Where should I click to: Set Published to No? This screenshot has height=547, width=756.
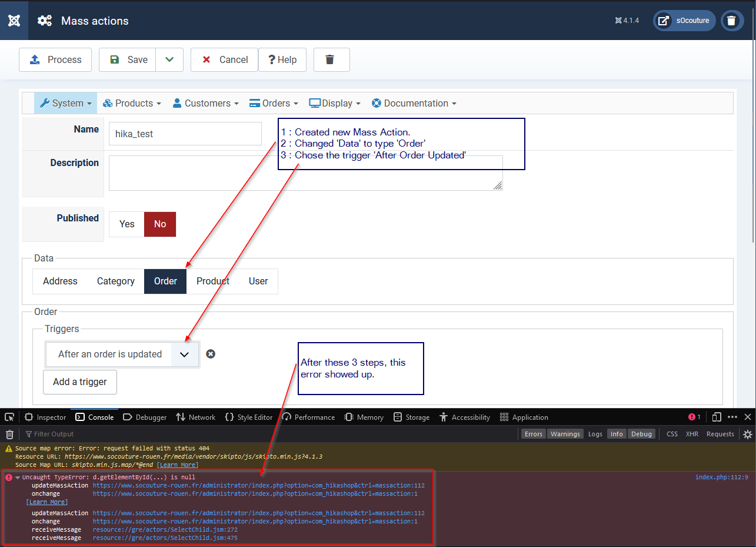click(x=160, y=224)
